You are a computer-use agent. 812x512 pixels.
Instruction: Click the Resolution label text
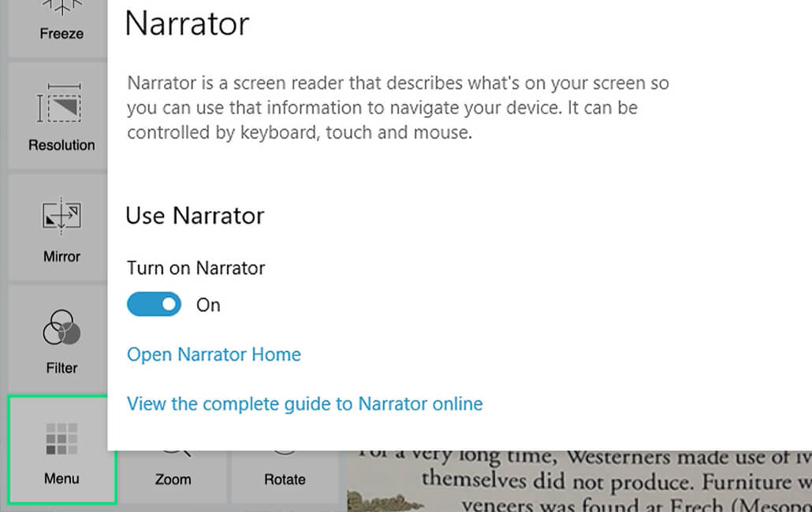point(61,145)
